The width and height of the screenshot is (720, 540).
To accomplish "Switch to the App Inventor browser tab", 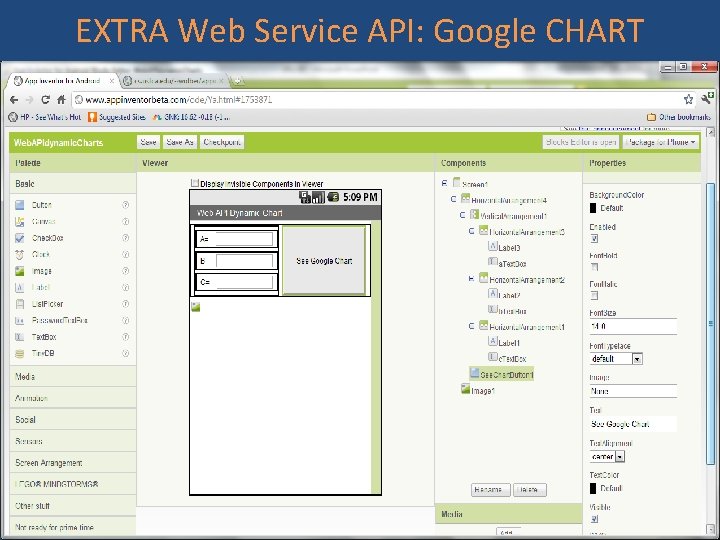I will [63, 81].
